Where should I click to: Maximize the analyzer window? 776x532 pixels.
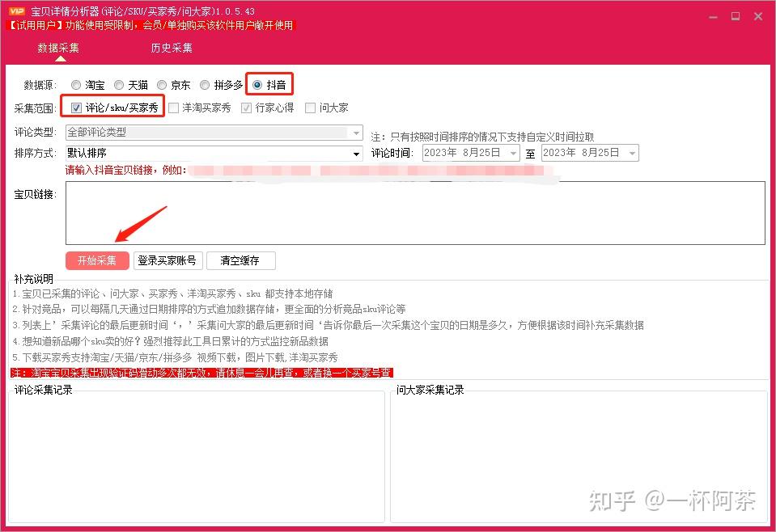[736, 17]
